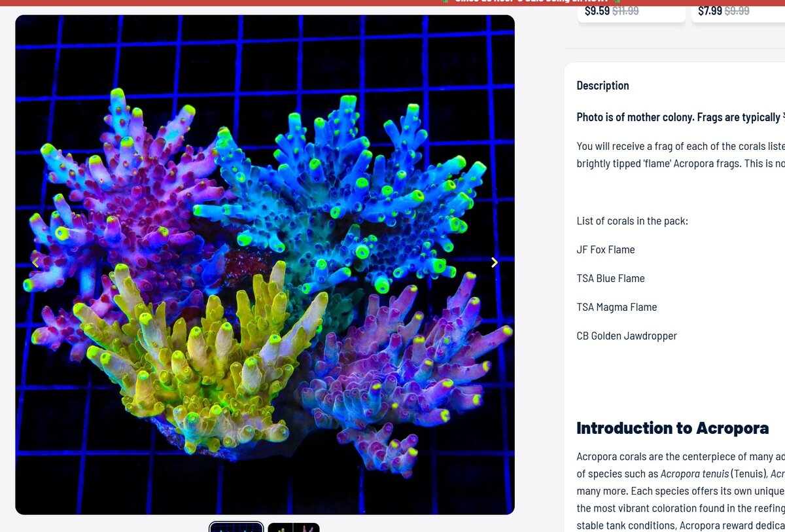This screenshot has width=785, height=532.
Task: Click 'Introduction to Acropora' heading
Action: (x=672, y=428)
